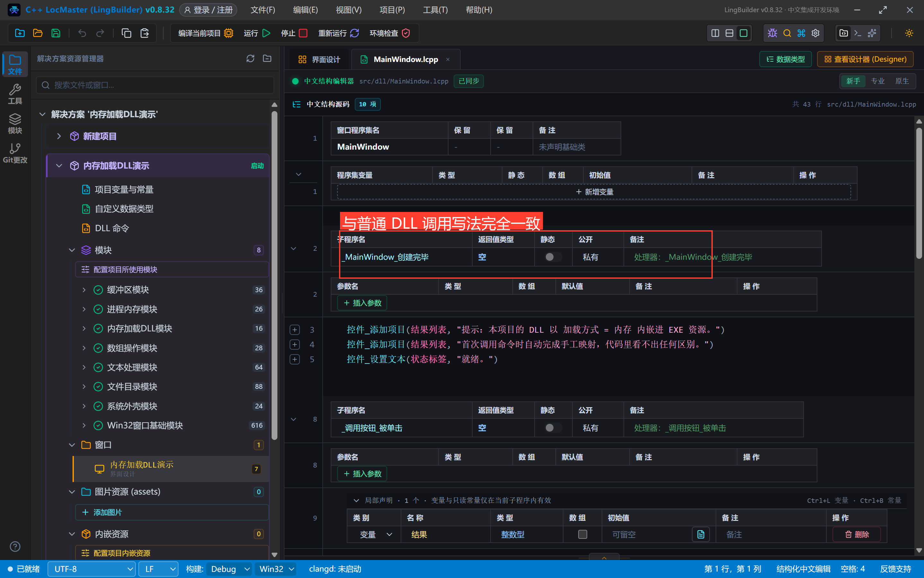Refresh the solution explorer
The height and width of the screenshot is (578, 924).
(x=250, y=58)
